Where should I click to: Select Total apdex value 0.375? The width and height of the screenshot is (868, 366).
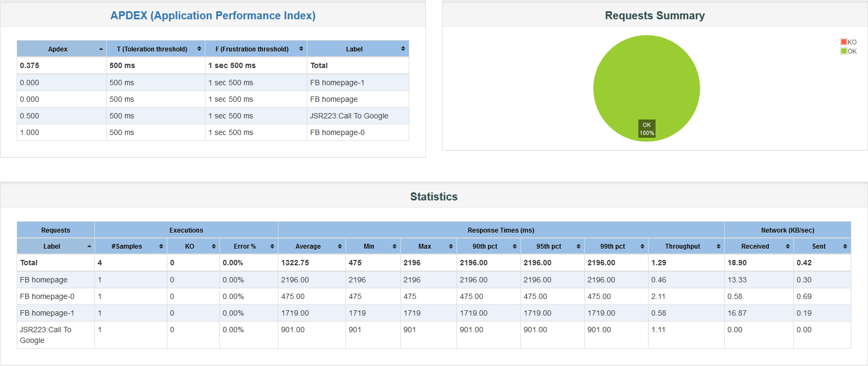click(x=30, y=65)
